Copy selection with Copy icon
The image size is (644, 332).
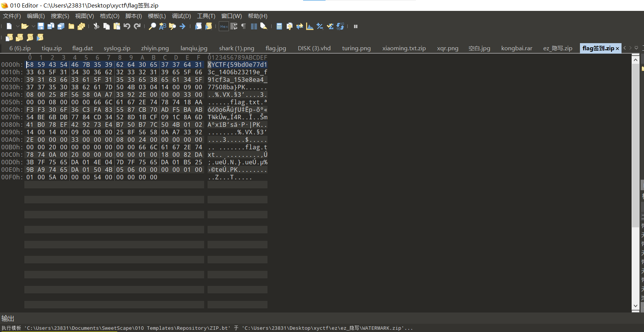[x=107, y=26]
